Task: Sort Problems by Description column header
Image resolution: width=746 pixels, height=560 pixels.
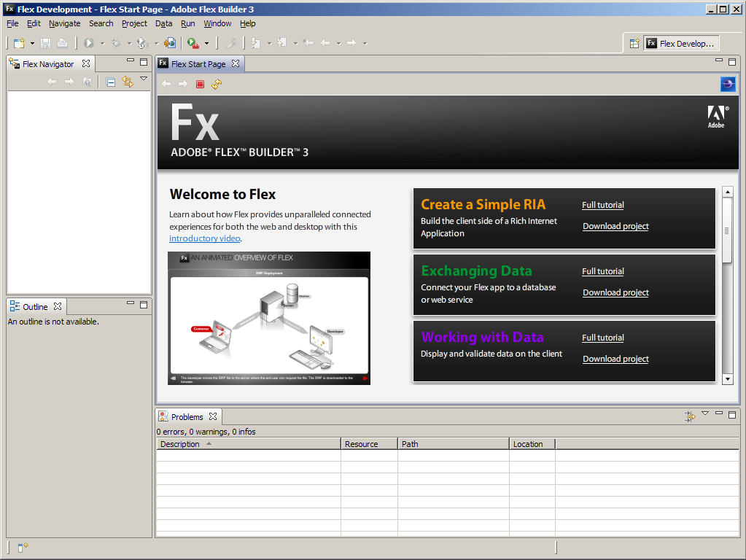Action: [x=249, y=444]
